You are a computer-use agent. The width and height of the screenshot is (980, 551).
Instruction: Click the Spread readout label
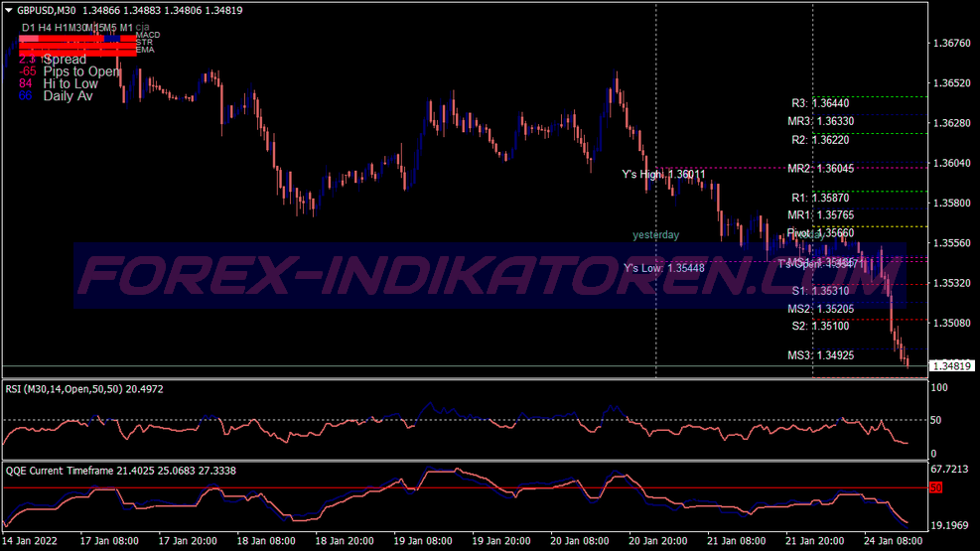(x=65, y=60)
